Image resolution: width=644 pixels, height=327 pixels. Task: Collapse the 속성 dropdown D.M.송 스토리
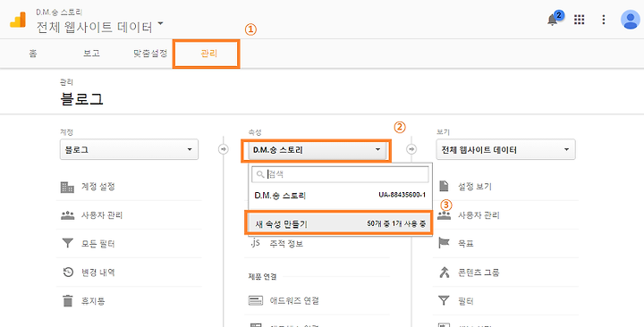317,150
